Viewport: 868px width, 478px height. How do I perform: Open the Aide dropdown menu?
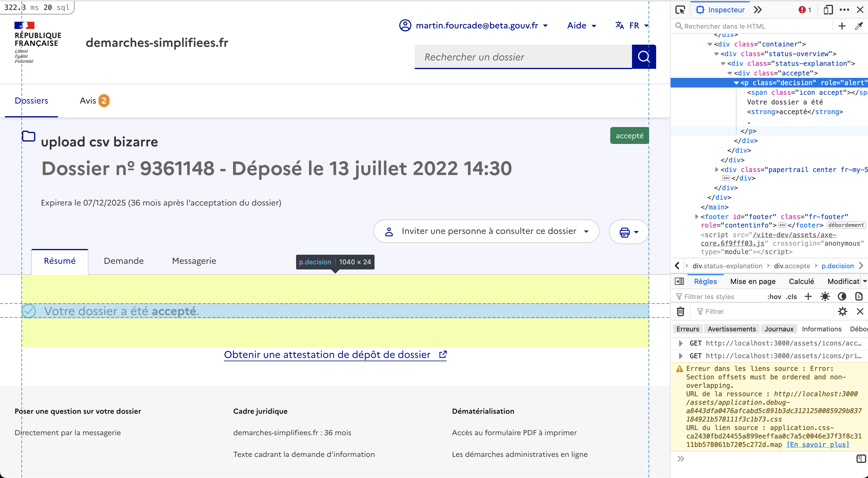coord(581,25)
